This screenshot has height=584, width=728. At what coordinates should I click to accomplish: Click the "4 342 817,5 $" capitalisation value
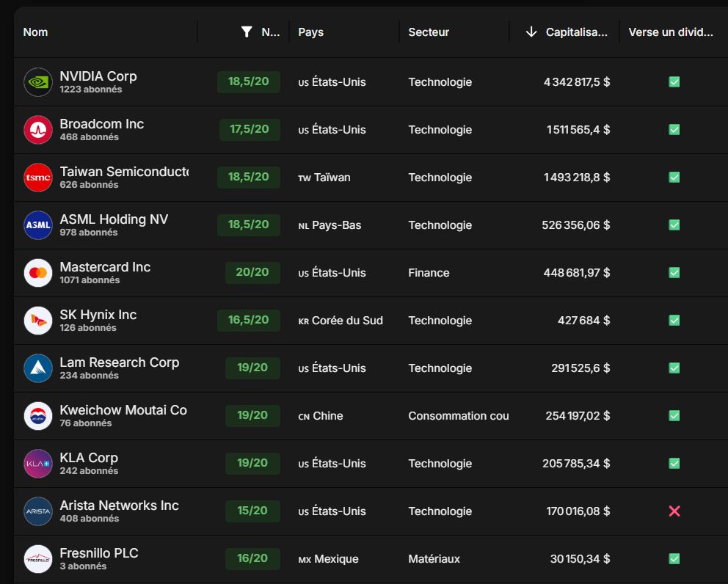click(x=577, y=82)
